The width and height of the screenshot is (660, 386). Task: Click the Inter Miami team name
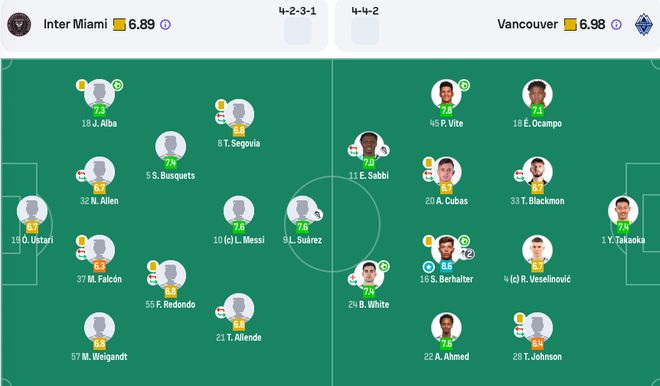(75, 24)
